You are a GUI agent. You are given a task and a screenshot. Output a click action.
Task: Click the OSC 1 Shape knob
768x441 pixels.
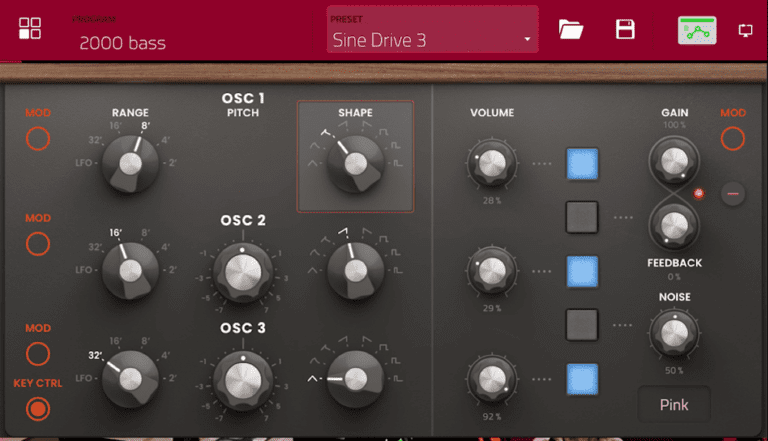355,161
